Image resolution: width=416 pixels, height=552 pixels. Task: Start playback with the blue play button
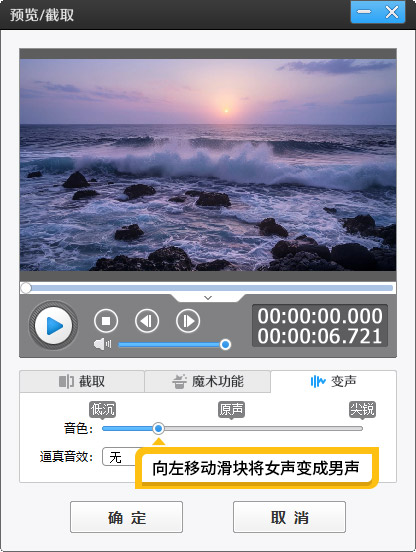point(53,325)
